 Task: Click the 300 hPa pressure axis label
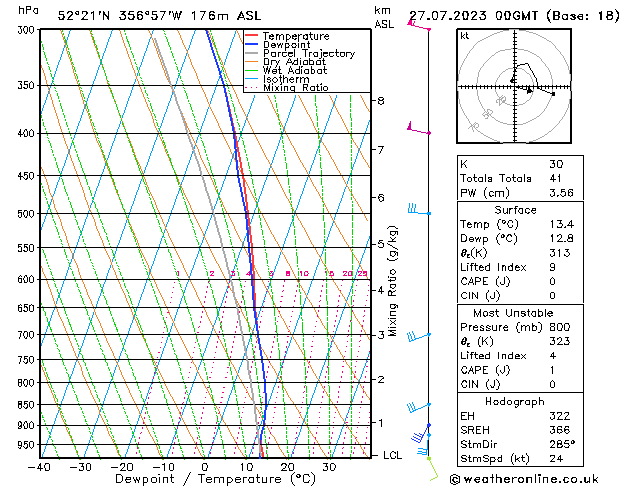coord(28,30)
